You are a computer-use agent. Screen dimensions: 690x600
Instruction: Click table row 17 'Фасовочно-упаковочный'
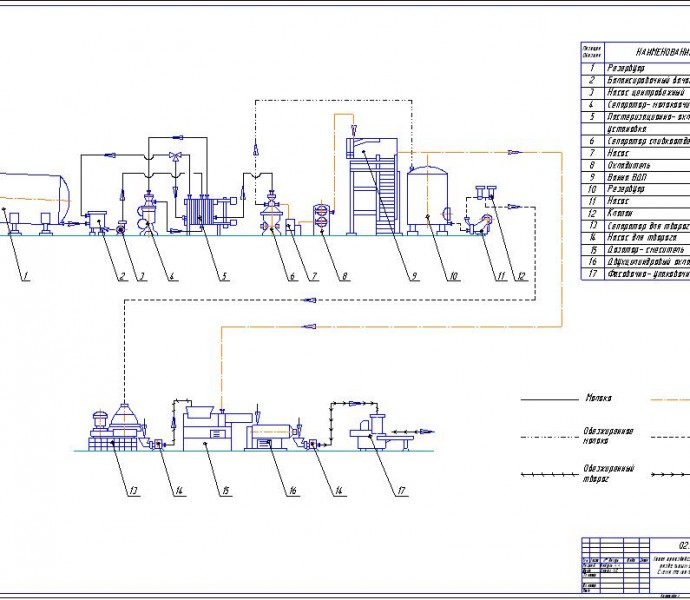click(x=635, y=273)
